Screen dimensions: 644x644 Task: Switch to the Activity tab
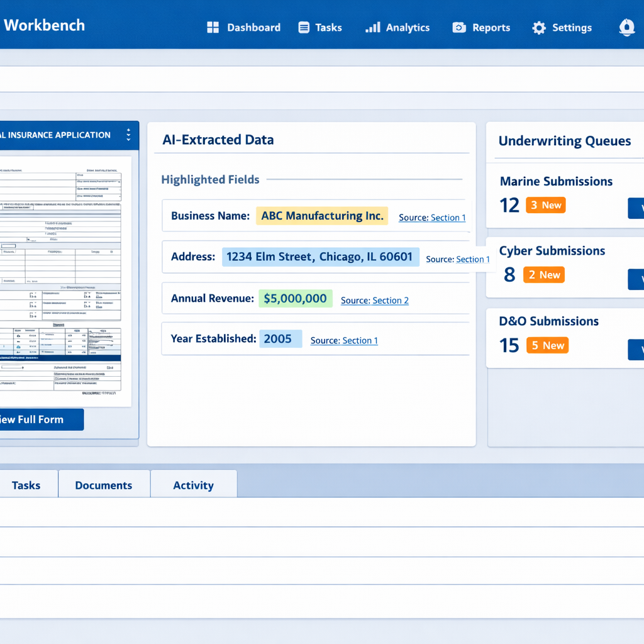coord(193,485)
